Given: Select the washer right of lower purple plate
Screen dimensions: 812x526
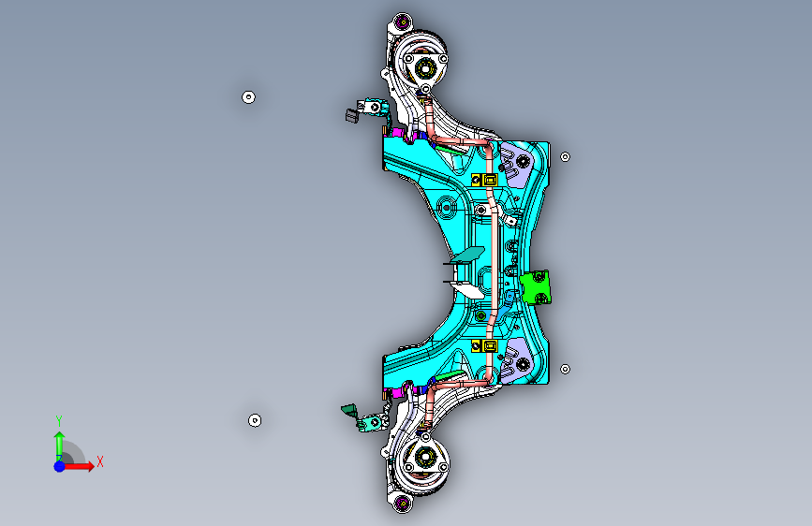Looking at the screenshot, I should 565,369.
